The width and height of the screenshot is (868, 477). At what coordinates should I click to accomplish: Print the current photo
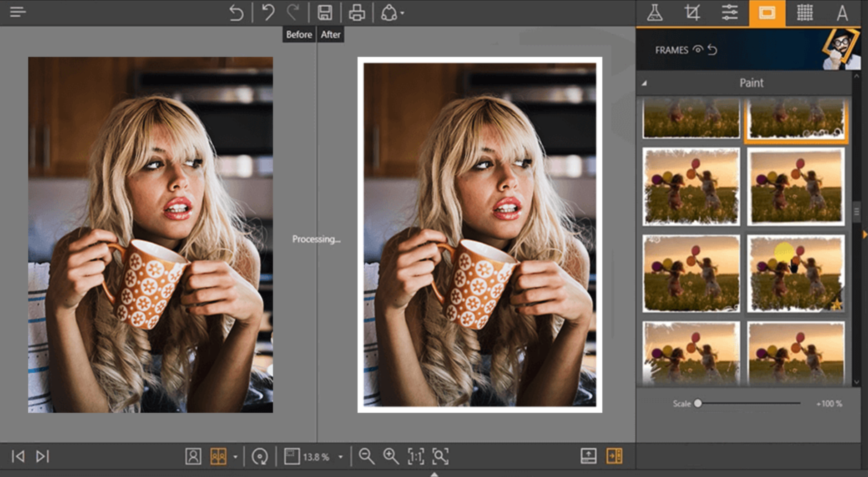tap(358, 12)
